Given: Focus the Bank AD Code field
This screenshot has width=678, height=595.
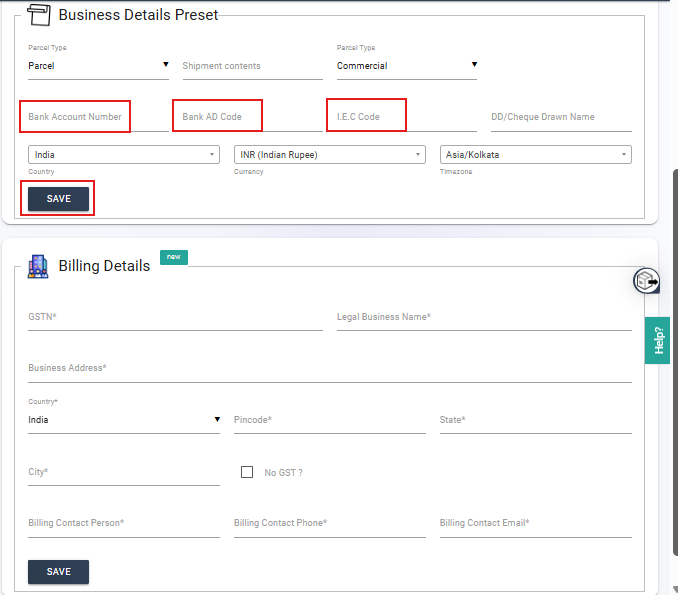Looking at the screenshot, I should [x=253, y=117].
